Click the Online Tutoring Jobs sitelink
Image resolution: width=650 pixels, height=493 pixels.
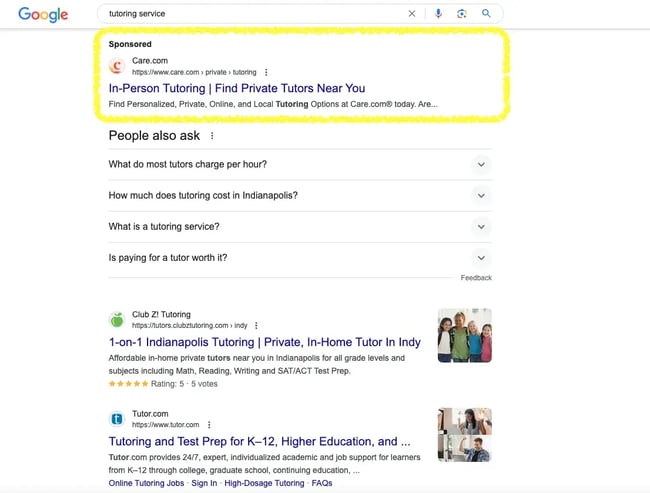(146, 483)
